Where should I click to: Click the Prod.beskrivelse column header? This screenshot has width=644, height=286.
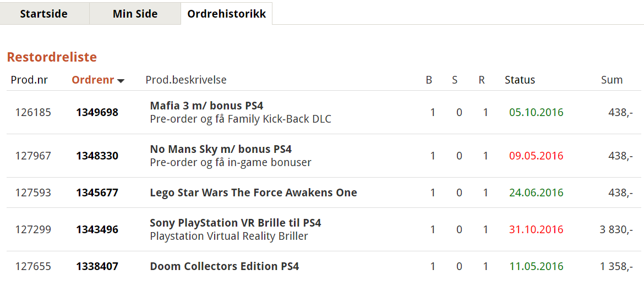coord(186,80)
